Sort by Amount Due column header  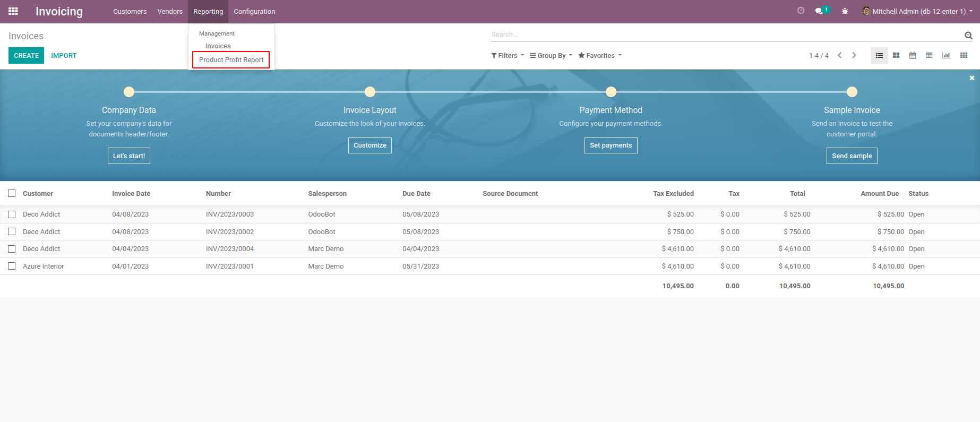[880, 193]
